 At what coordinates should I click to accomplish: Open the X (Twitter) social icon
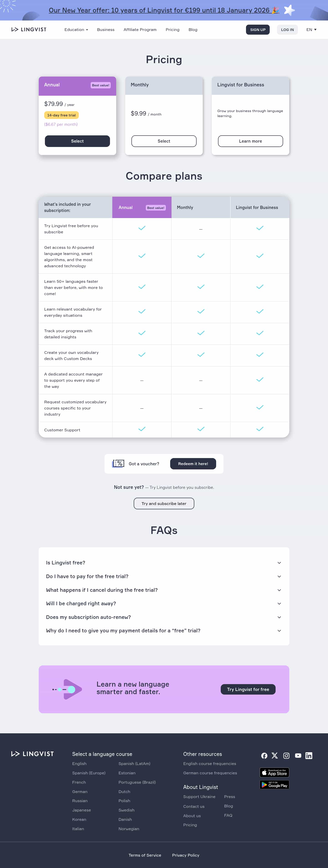[275, 755]
